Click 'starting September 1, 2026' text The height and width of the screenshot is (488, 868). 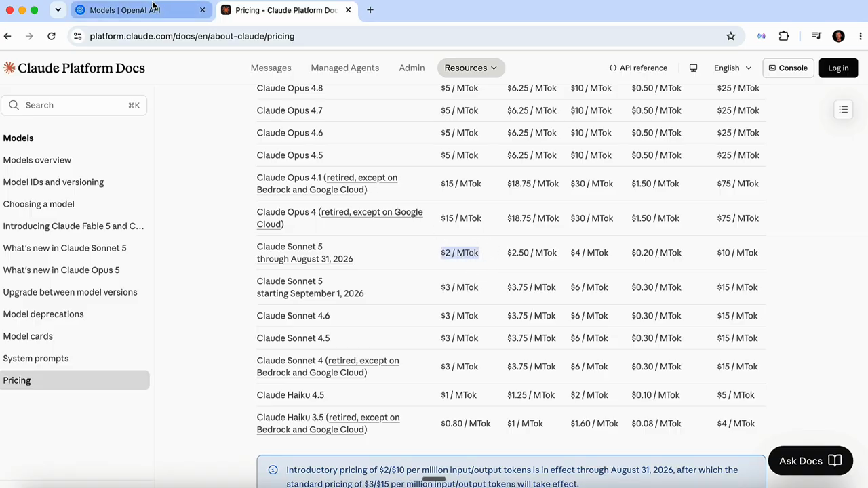tap(310, 293)
